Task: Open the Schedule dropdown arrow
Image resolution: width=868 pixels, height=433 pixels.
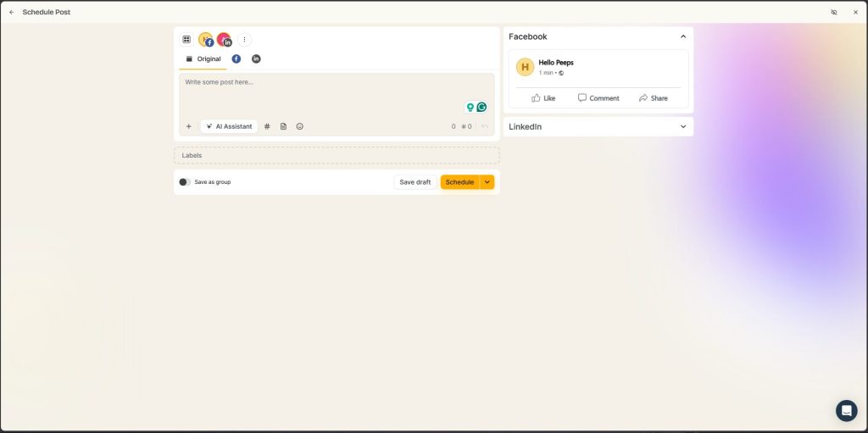Action: (x=487, y=182)
